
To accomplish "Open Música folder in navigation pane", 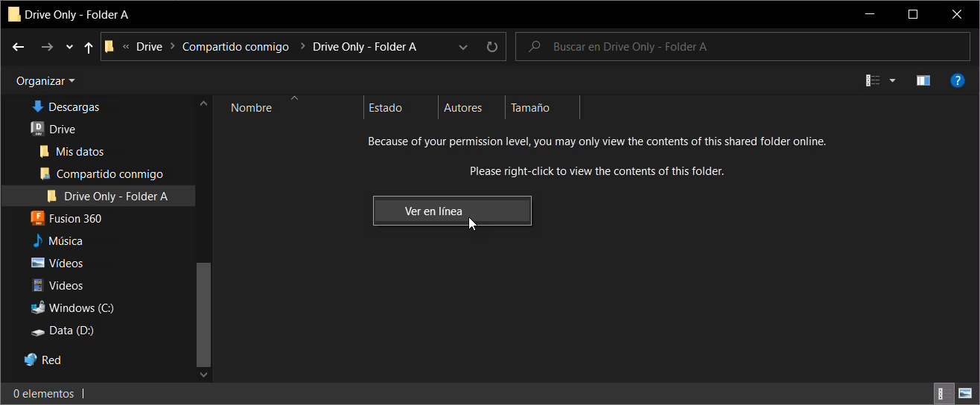I will pos(65,240).
